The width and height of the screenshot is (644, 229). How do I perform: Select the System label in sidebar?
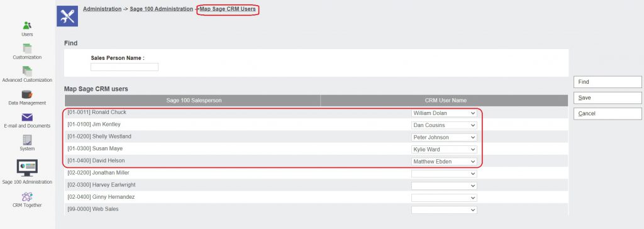[x=27, y=149]
